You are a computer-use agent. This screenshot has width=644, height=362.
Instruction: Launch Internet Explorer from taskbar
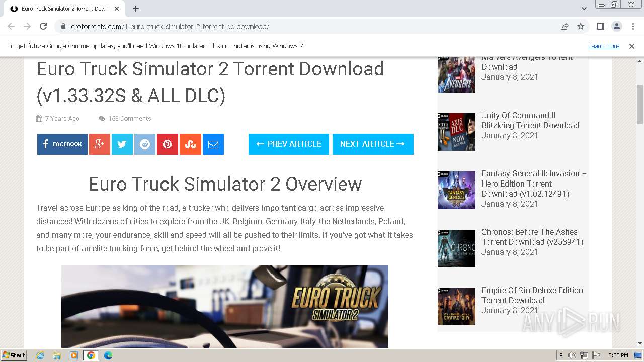click(40, 355)
